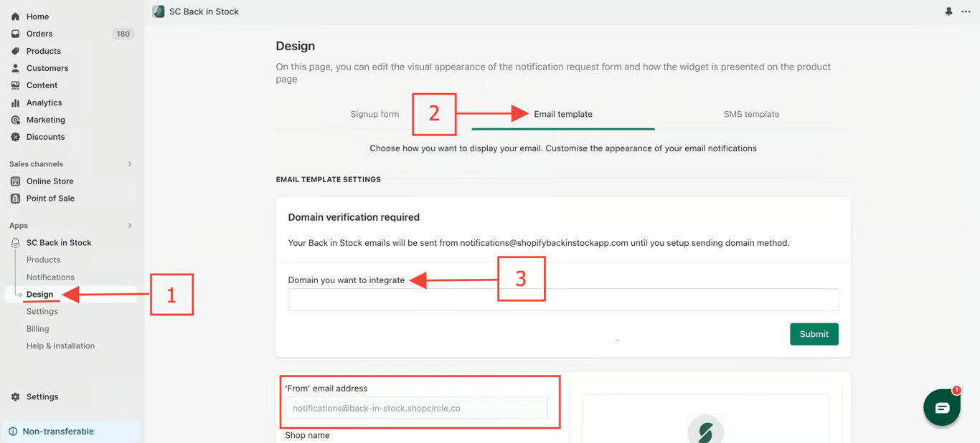Viewport: 980px width, 443px height.
Task: Open Online Store sales channel
Action: 50,181
